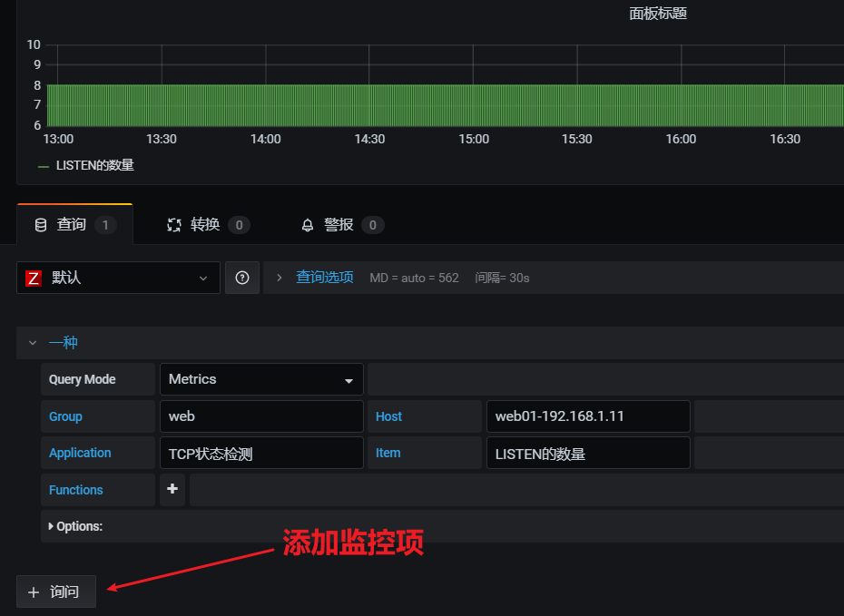
Task: Click the 15:00 time axis label
Action: [474, 140]
